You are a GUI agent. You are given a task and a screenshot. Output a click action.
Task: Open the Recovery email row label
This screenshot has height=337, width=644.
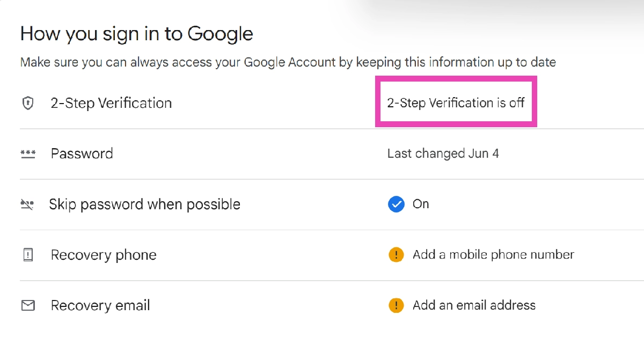point(100,306)
